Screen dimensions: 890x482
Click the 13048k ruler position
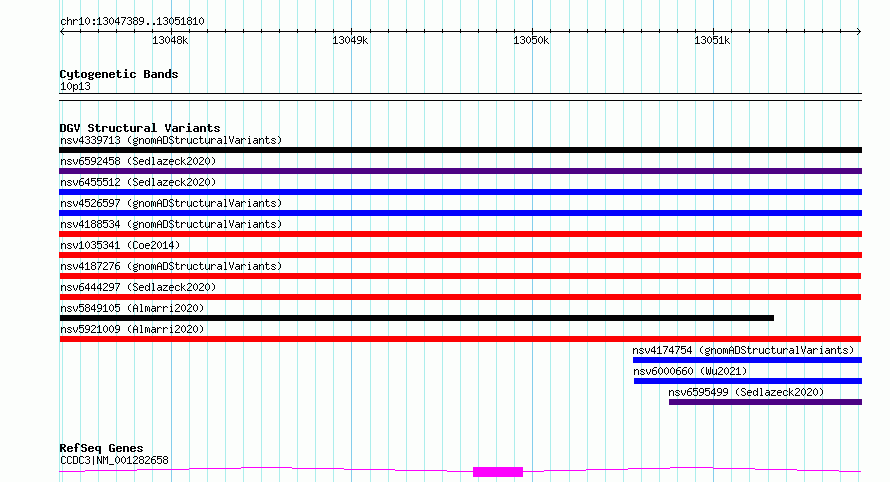click(x=170, y=40)
